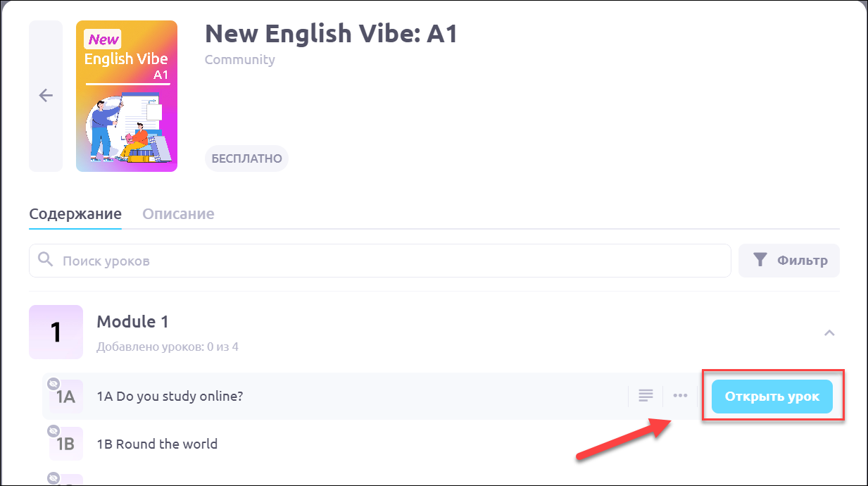Click the 1A lesson number tile
Viewport: 868px width, 486px height.
click(x=66, y=398)
